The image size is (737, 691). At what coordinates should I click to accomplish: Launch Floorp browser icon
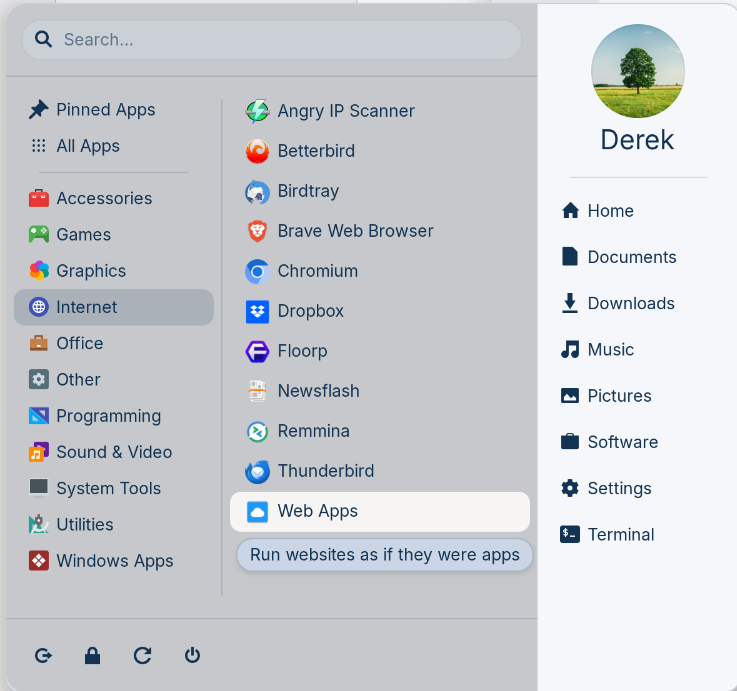point(258,351)
